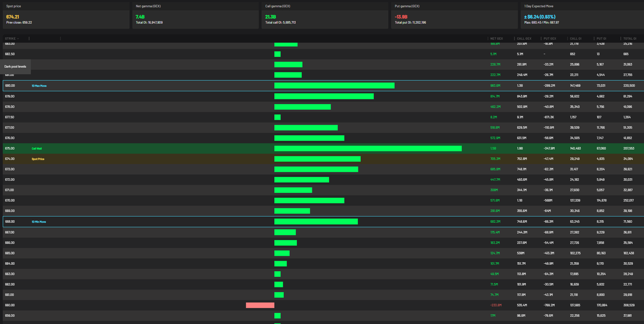Select the Spot Price row label

pyautogui.click(x=38, y=159)
